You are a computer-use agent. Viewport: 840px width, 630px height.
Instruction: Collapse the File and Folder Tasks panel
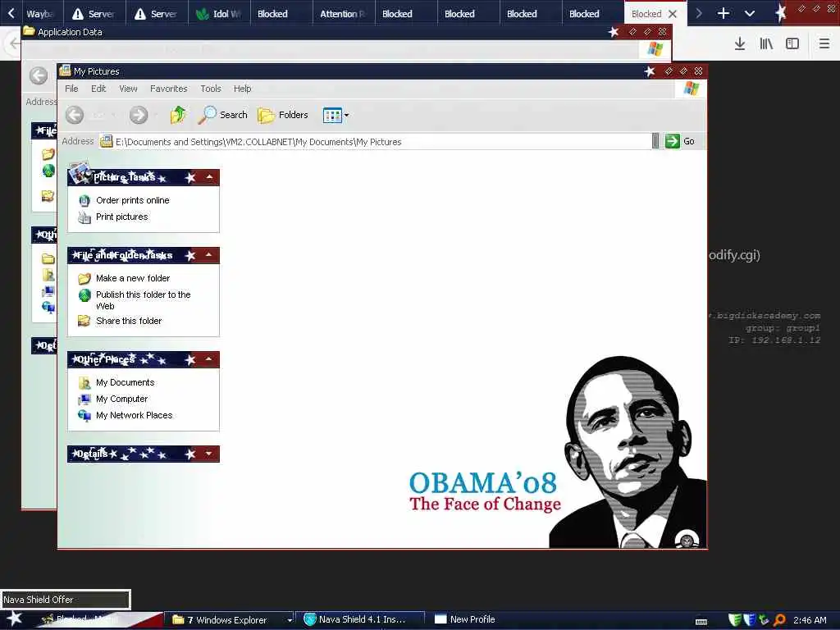[209, 255]
